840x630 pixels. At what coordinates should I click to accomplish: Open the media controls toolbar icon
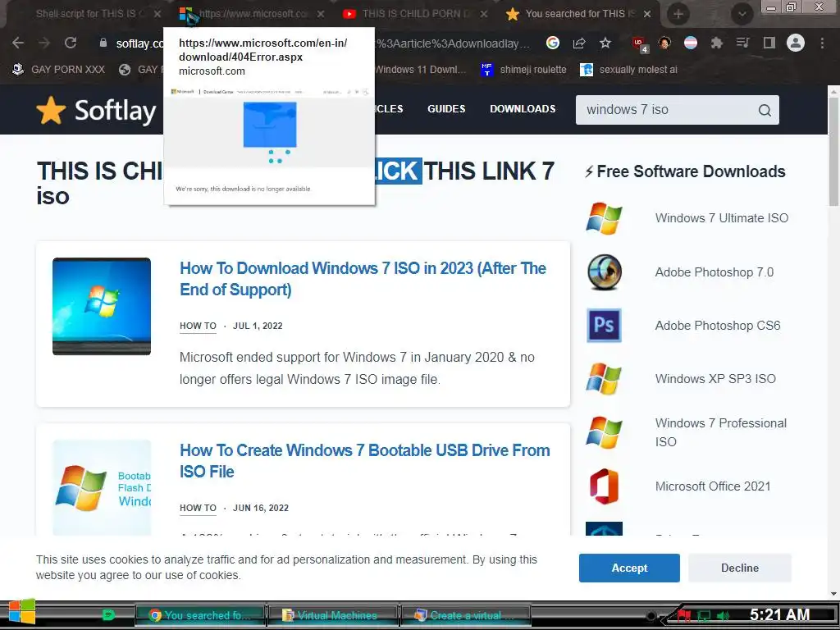(742, 43)
